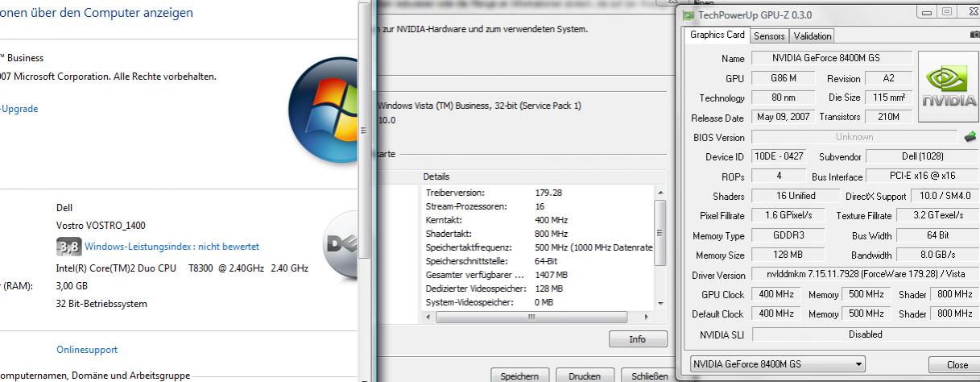Click the Schließen button
Image resolution: width=980 pixels, height=382 pixels.
click(x=649, y=376)
